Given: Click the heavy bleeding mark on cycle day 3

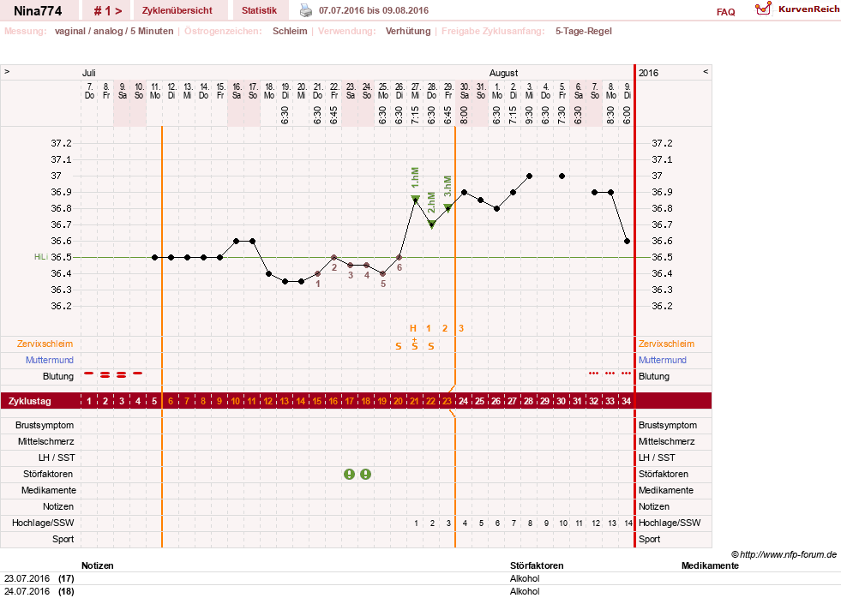Looking at the screenshot, I should pos(122,375).
